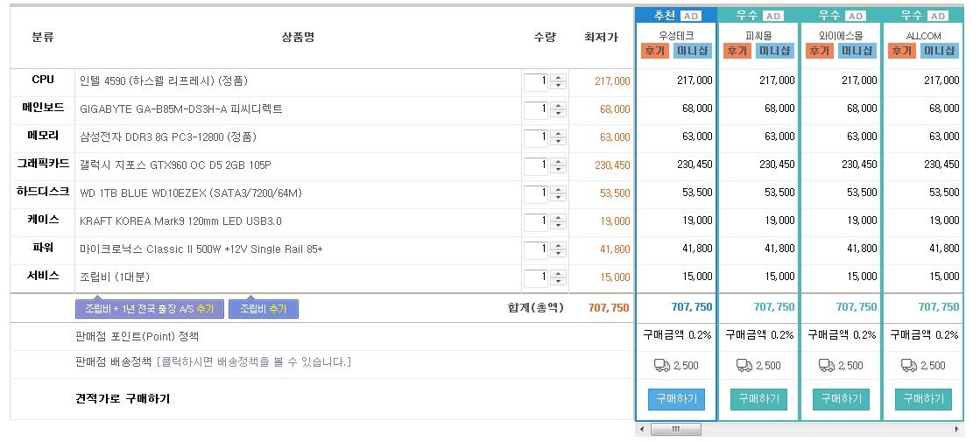Click the delivery truck icon under ALLCOM
The width and height of the screenshot is (980, 442).
(x=907, y=366)
